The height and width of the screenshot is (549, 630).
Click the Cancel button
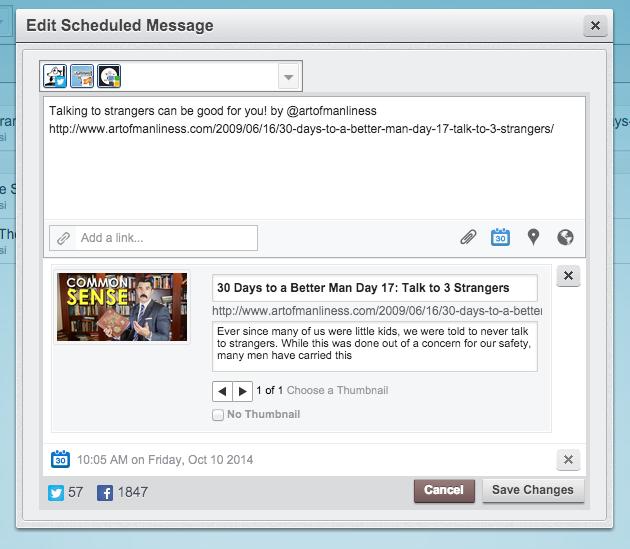(444, 490)
